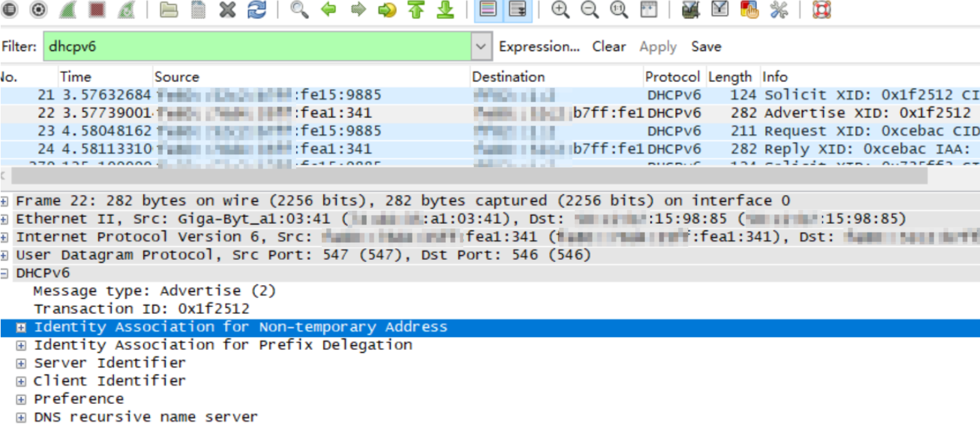This screenshot has width=980, height=425.
Task: Toggle auto scroll in live capture
Action: pos(518,10)
